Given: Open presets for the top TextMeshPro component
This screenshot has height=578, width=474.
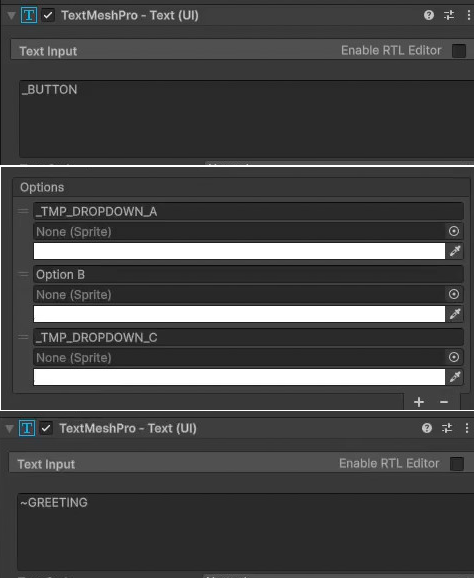Looking at the screenshot, I should (449, 15).
